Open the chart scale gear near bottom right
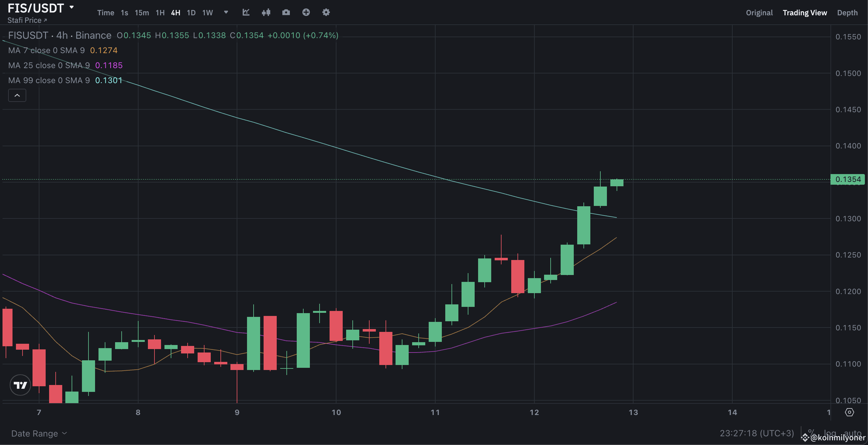The image size is (868, 445). 850,412
